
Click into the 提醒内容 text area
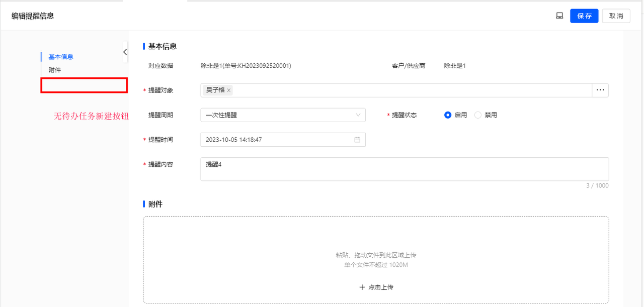click(405, 169)
